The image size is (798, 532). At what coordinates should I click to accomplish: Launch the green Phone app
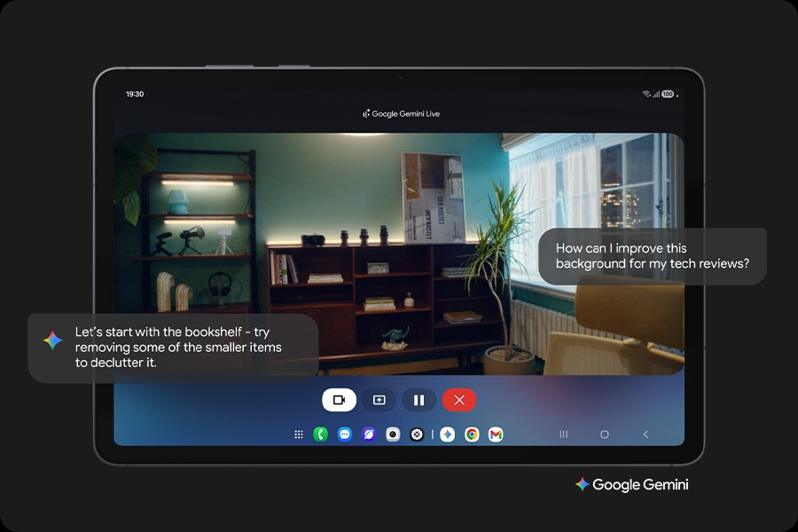321,434
